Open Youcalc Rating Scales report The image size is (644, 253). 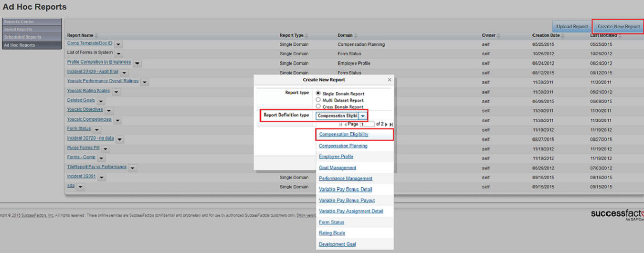[88, 91]
